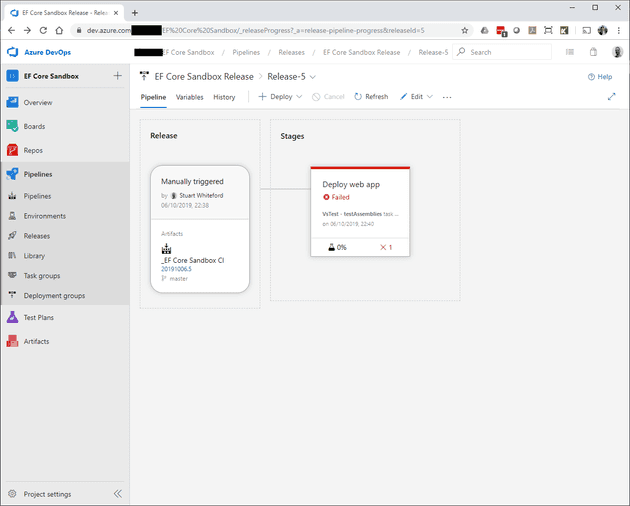Open artifact build 20191006.5 link
The height and width of the screenshot is (506, 630).
tap(176, 269)
